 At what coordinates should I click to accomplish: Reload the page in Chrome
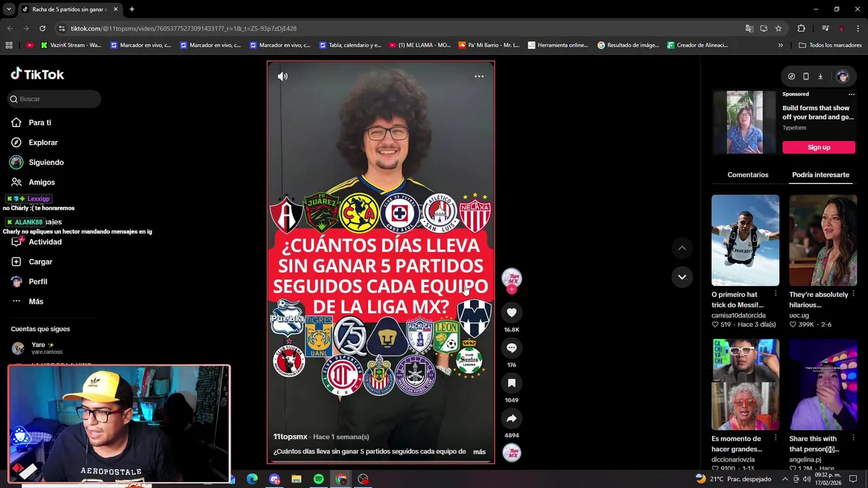(x=42, y=28)
